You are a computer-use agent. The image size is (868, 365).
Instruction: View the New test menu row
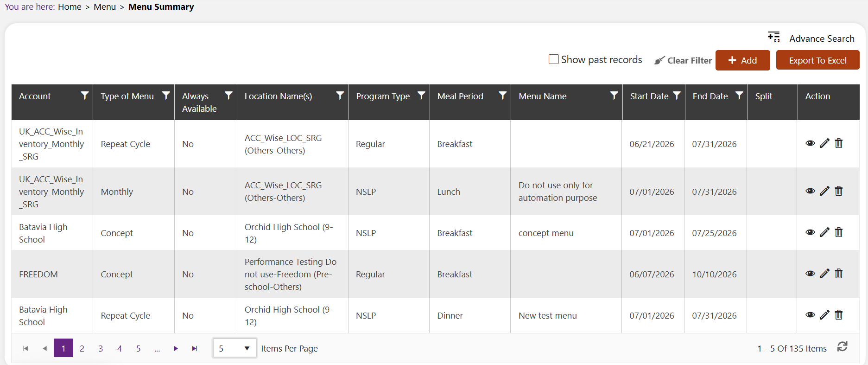(810, 315)
